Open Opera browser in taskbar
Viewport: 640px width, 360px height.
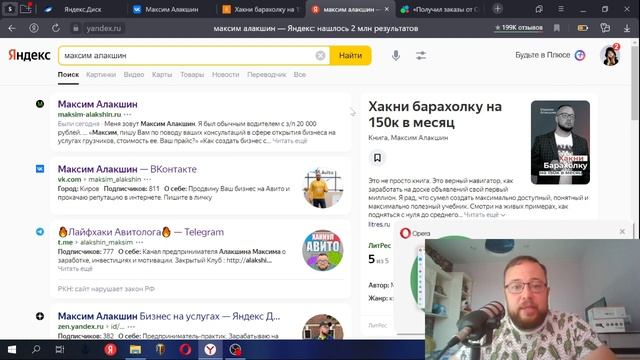click(x=185, y=350)
